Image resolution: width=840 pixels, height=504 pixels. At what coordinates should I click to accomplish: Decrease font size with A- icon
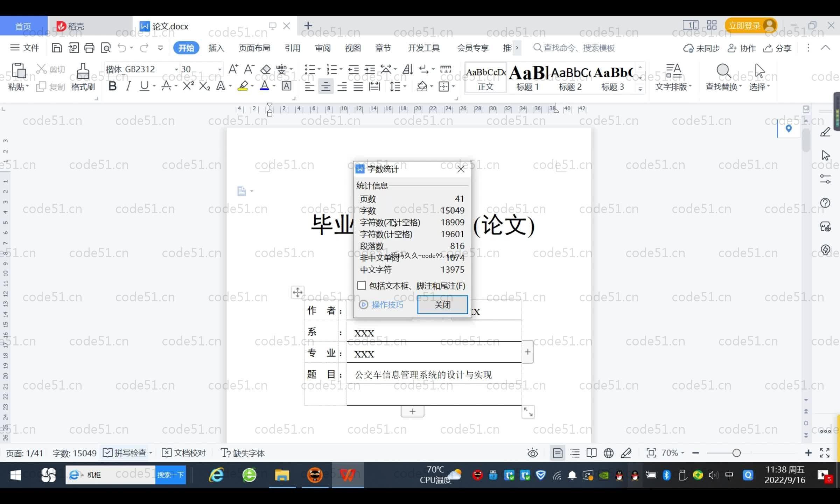tap(249, 69)
